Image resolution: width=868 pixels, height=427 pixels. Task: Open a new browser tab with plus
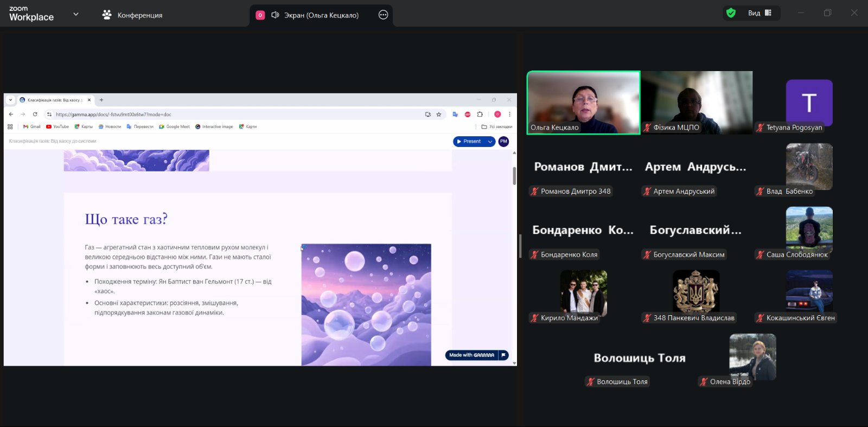(101, 100)
